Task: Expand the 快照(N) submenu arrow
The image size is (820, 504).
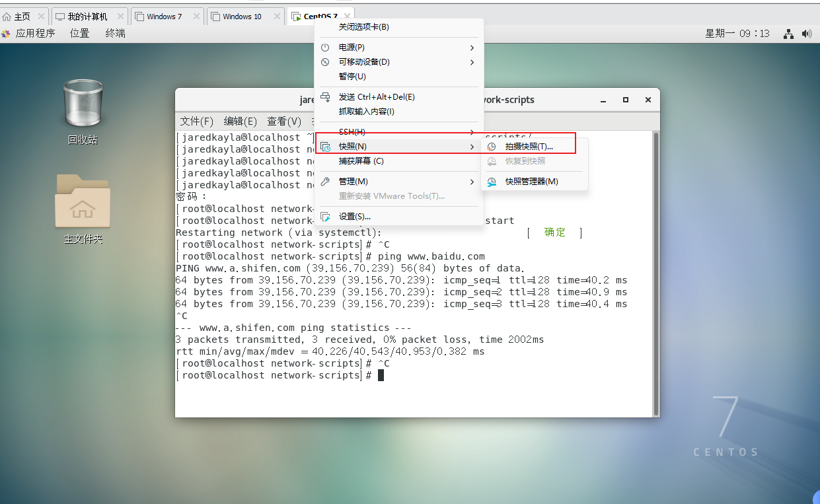Action: point(472,147)
